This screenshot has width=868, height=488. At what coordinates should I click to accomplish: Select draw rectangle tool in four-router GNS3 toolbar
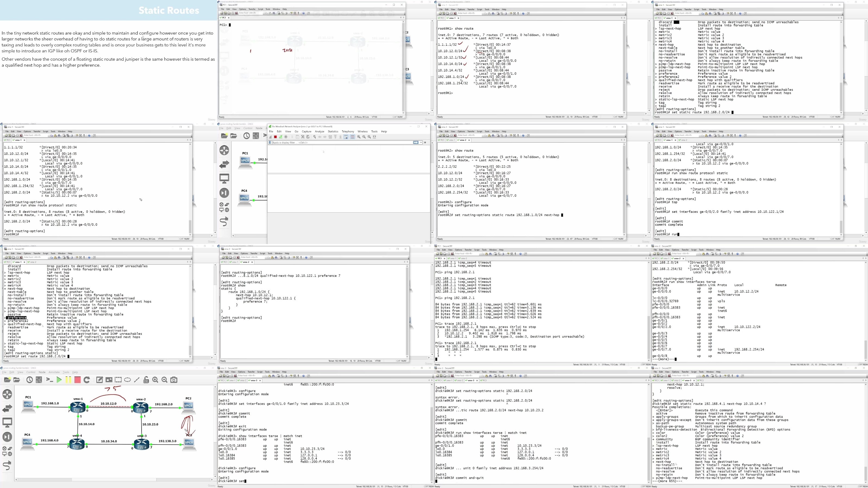click(118, 380)
